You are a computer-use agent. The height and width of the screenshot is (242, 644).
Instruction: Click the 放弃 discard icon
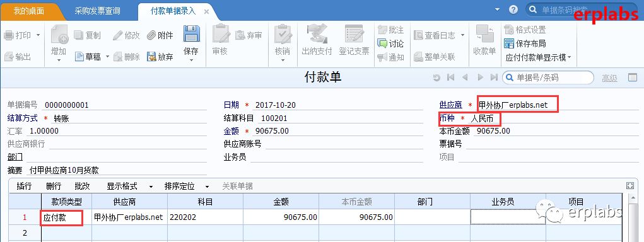point(151,57)
